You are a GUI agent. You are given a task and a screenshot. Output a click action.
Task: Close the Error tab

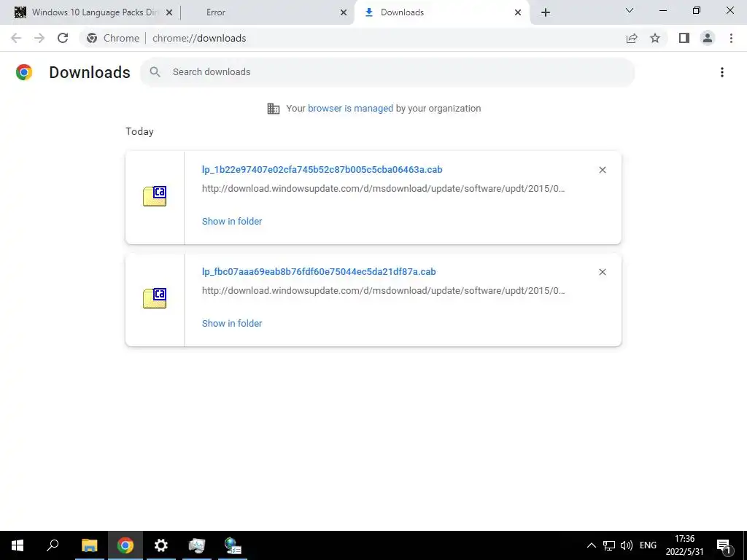click(x=344, y=13)
